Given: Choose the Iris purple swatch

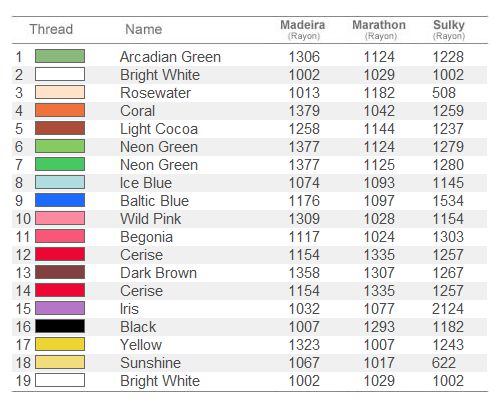Looking at the screenshot, I should click(x=60, y=308).
